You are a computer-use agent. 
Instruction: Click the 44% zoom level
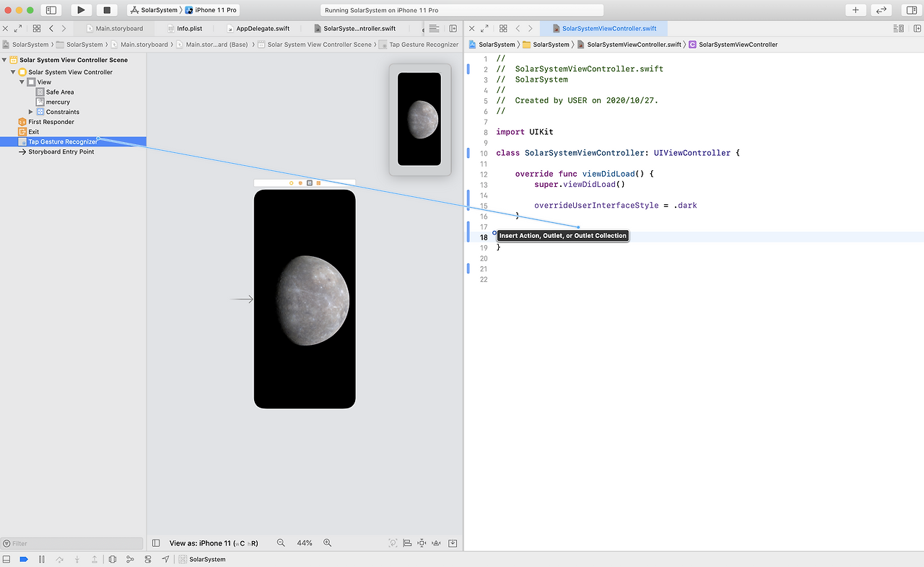305,543
